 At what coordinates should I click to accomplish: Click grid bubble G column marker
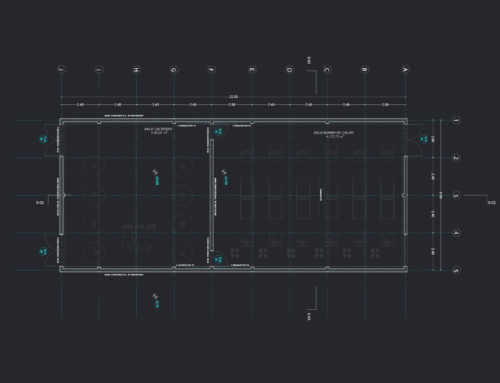point(174,69)
